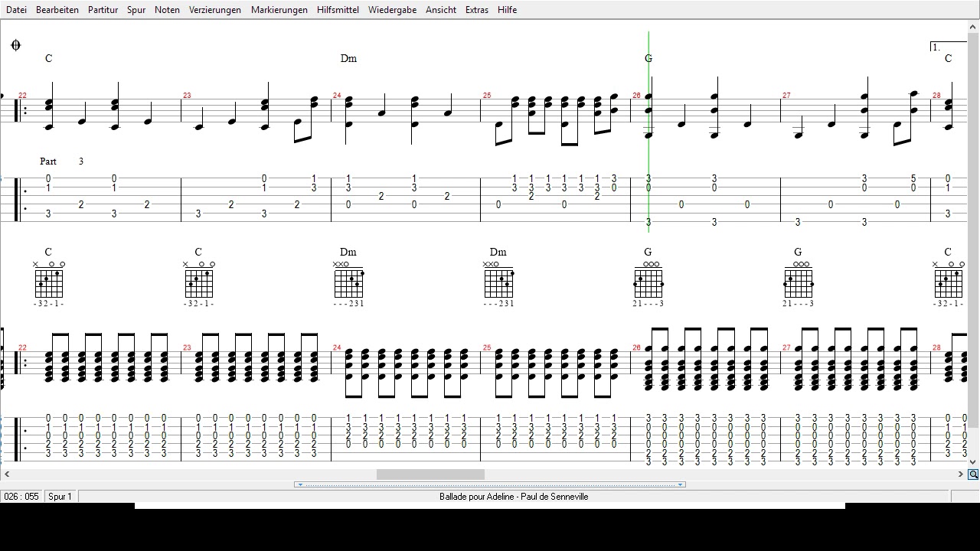Screen dimensions: 980x551
Task: Open the Ansicht menu
Action: point(441,10)
